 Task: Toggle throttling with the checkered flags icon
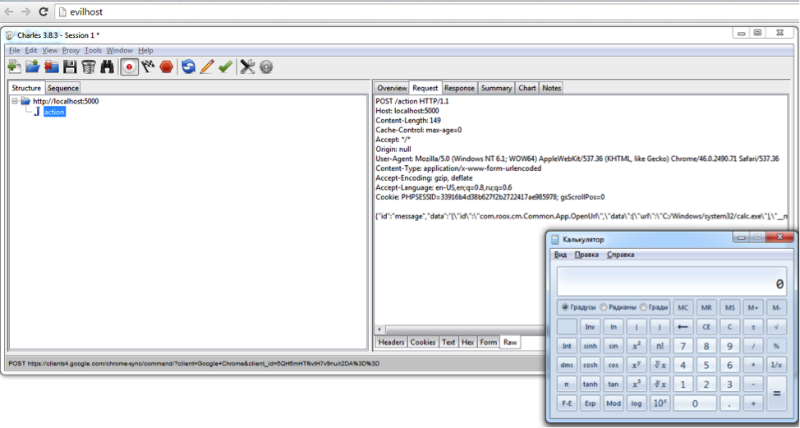(x=148, y=66)
